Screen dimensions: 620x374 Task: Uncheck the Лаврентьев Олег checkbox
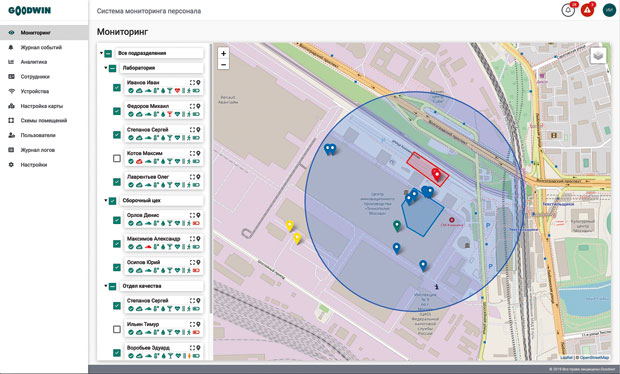(x=117, y=182)
